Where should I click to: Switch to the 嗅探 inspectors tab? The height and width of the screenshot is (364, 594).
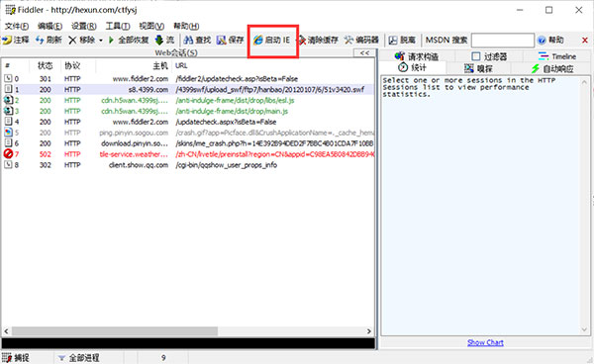(478, 68)
